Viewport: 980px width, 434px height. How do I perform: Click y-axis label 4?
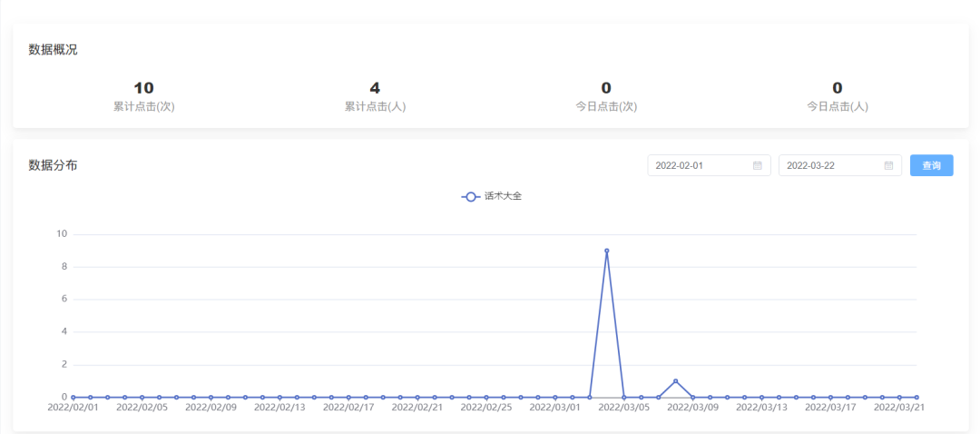(x=64, y=332)
